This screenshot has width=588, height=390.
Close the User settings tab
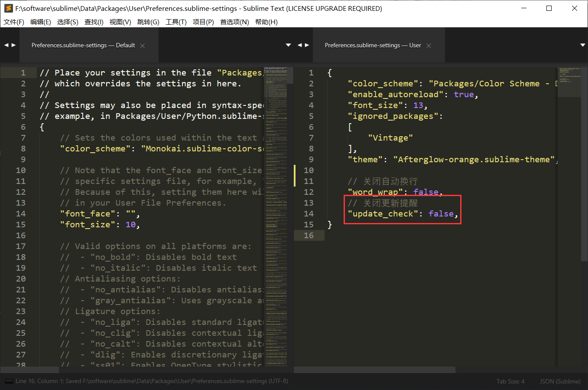[x=429, y=46]
